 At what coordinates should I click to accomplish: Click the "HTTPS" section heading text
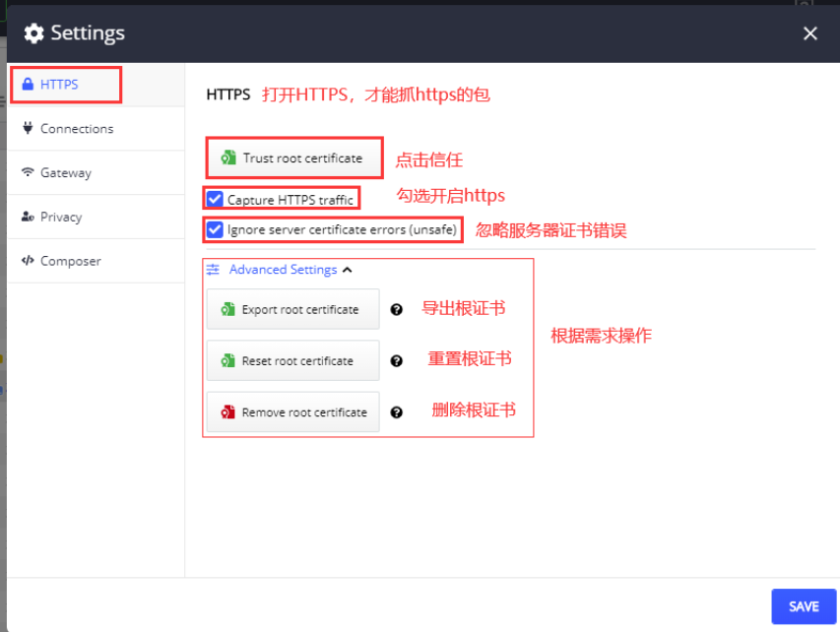[228, 95]
